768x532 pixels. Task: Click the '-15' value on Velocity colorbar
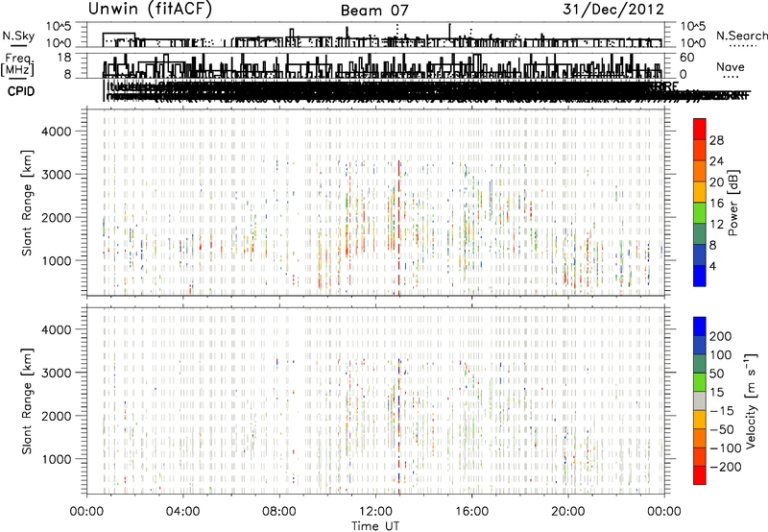click(722, 411)
